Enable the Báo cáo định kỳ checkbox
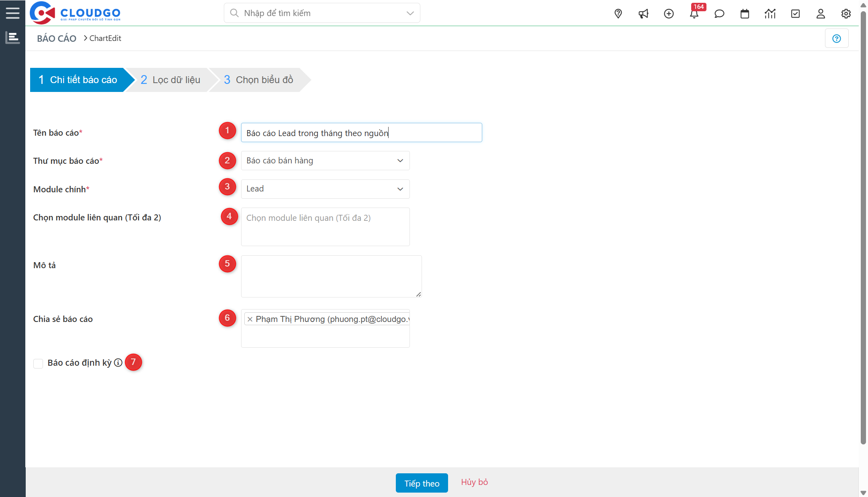This screenshot has height=497, width=868. click(38, 363)
